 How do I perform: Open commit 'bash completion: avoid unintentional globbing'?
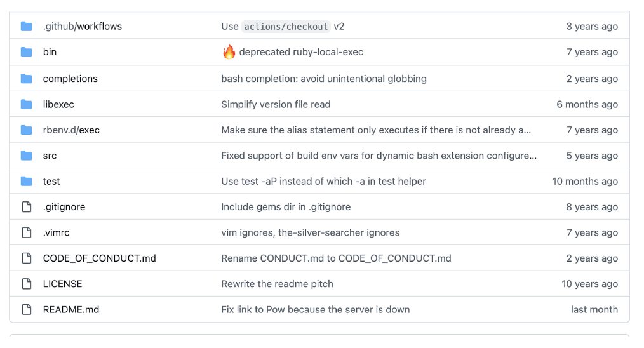point(324,79)
